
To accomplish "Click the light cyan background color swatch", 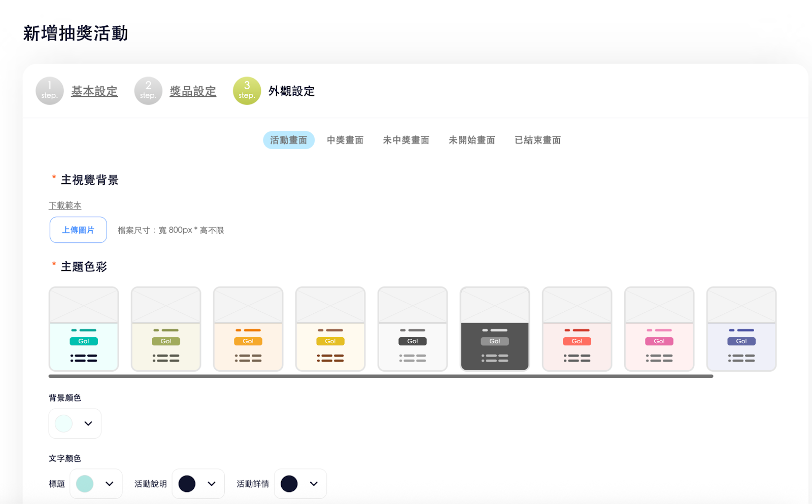I will [x=64, y=423].
